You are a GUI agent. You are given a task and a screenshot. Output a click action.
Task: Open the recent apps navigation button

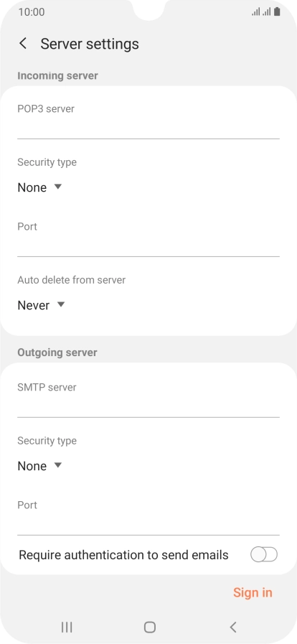pos(67,627)
